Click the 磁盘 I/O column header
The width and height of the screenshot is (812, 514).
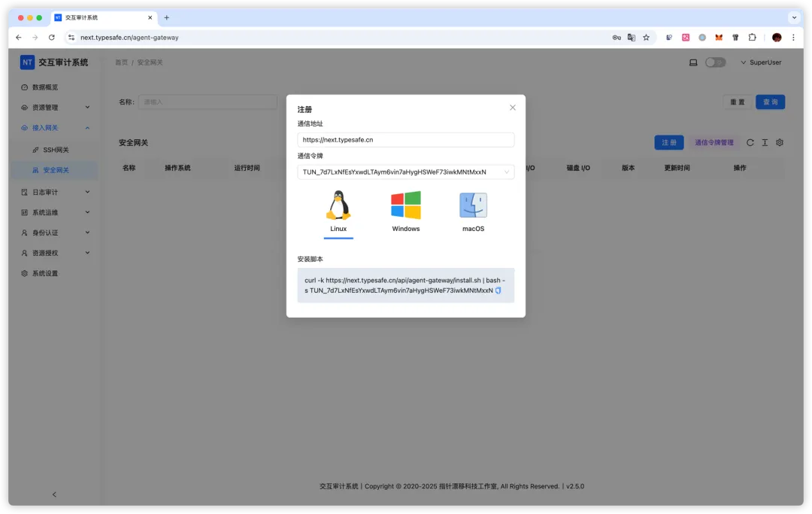578,168
